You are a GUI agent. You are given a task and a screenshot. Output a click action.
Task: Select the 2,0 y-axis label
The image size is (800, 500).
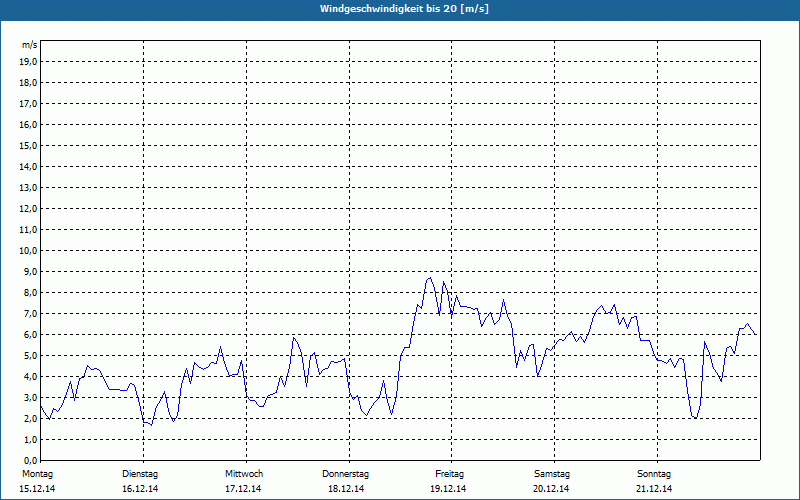[x=30, y=418]
